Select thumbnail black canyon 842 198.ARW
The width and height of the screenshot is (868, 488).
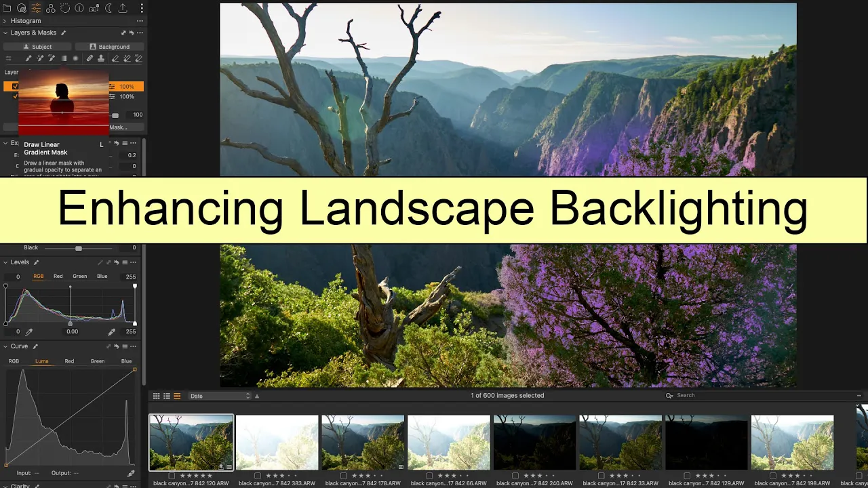point(792,443)
